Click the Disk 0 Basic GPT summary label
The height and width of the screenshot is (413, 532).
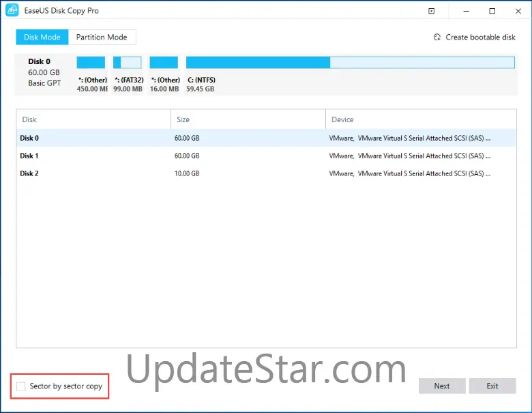coord(44,72)
